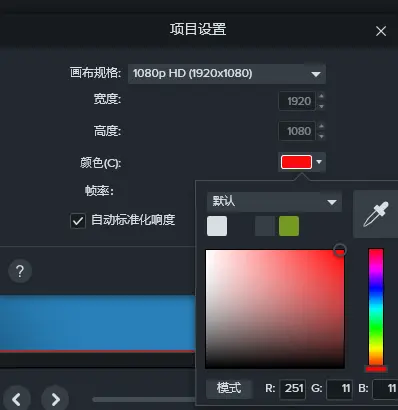
Task: Go to next with right arrow button
Action: click(x=55, y=399)
